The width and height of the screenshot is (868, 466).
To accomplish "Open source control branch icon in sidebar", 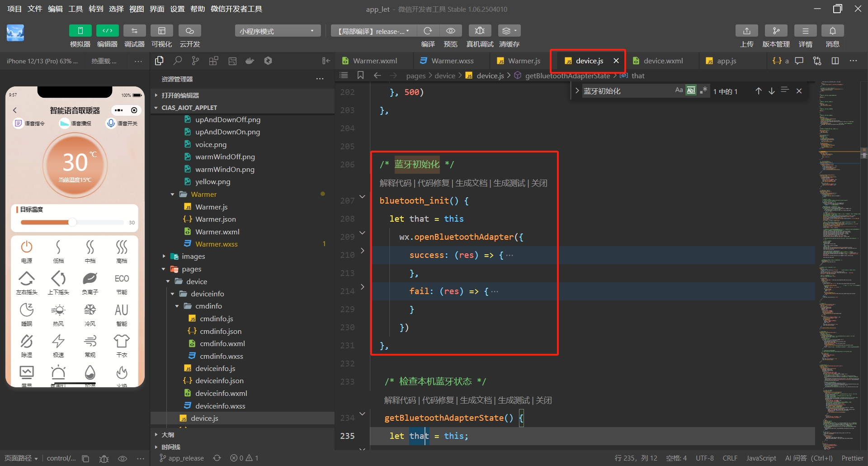I will [x=195, y=61].
